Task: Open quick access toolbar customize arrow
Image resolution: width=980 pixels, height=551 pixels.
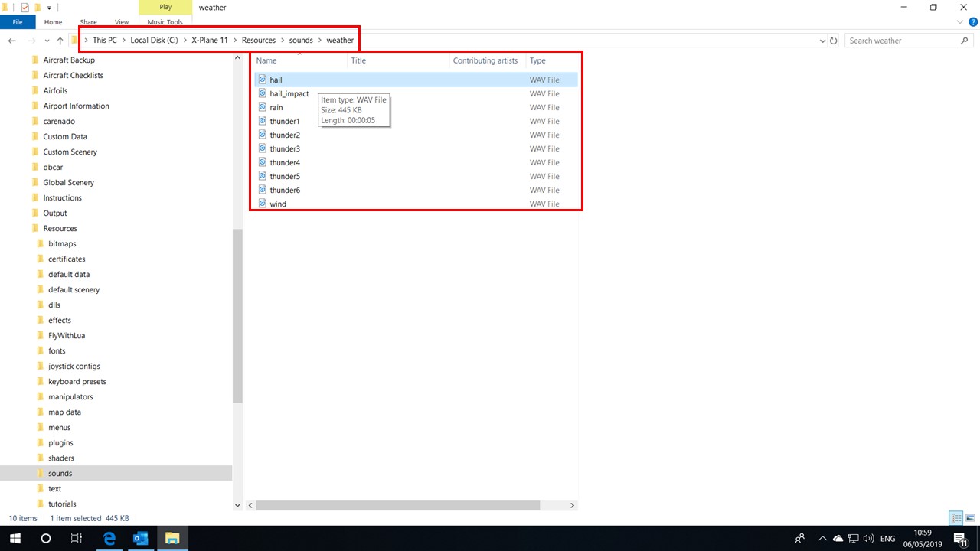Action: click(49, 8)
